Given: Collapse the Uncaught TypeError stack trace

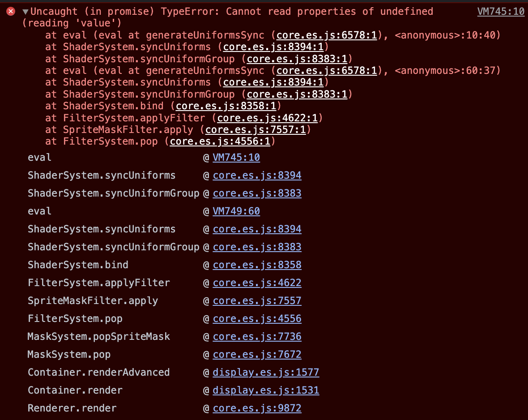Looking at the screenshot, I should (25, 12).
